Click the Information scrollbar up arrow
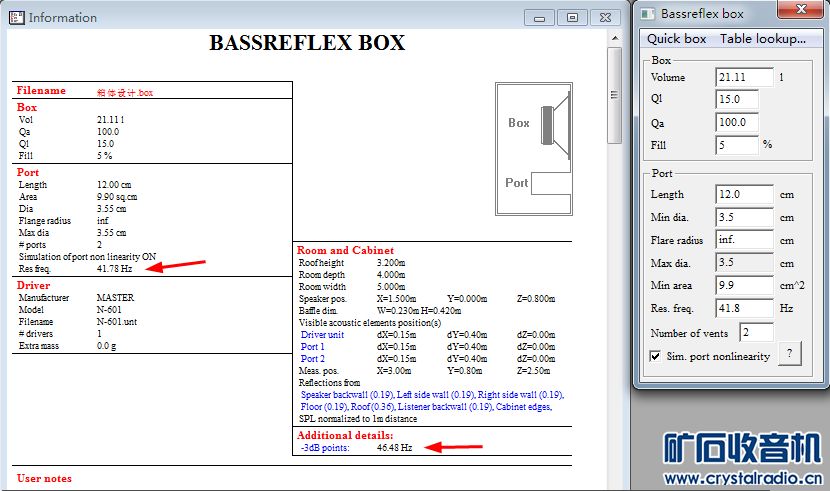 [x=615, y=38]
